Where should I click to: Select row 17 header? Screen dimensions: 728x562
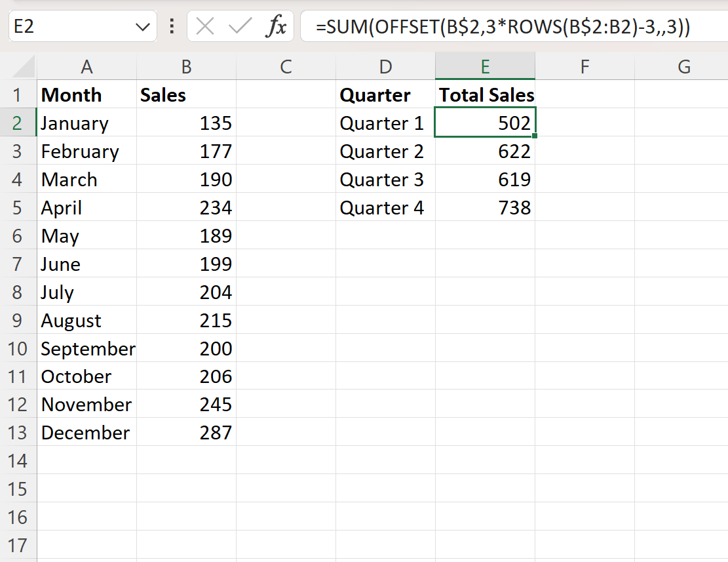[18, 546]
